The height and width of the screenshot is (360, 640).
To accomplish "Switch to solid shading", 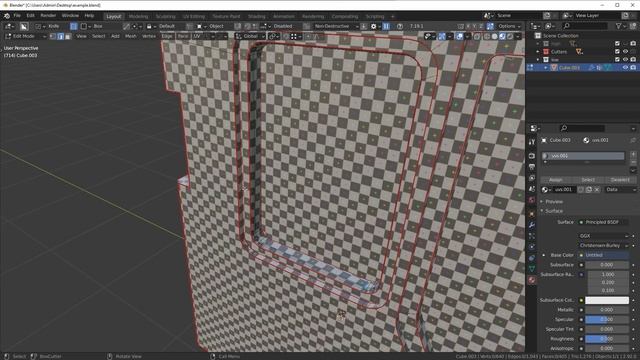I will click(495, 36).
